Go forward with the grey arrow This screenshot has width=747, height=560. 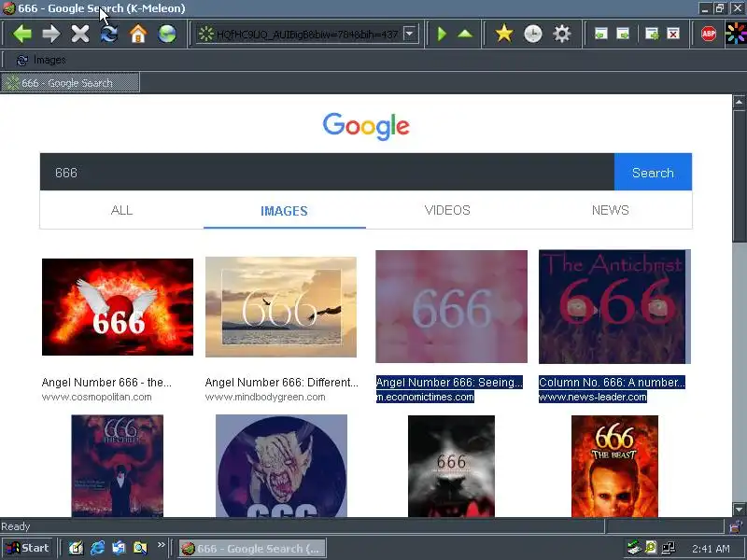[51, 34]
